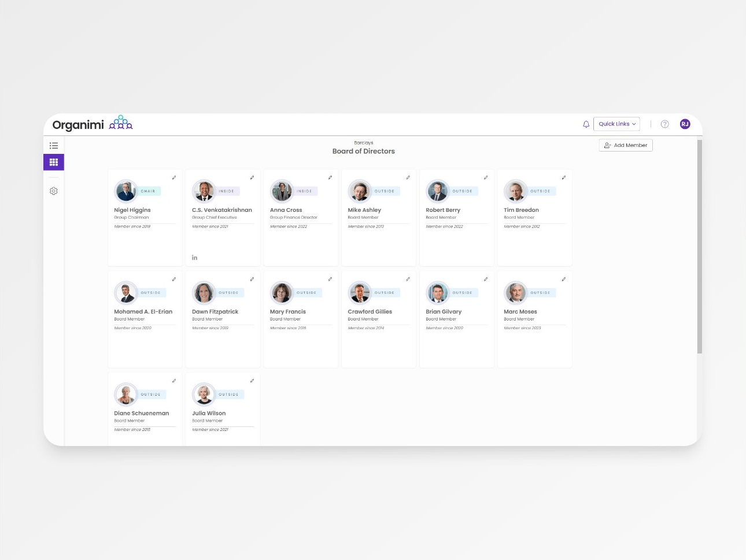746x560 pixels.
Task: Click INSIDE tag on Anna Cross card
Action: (x=305, y=191)
